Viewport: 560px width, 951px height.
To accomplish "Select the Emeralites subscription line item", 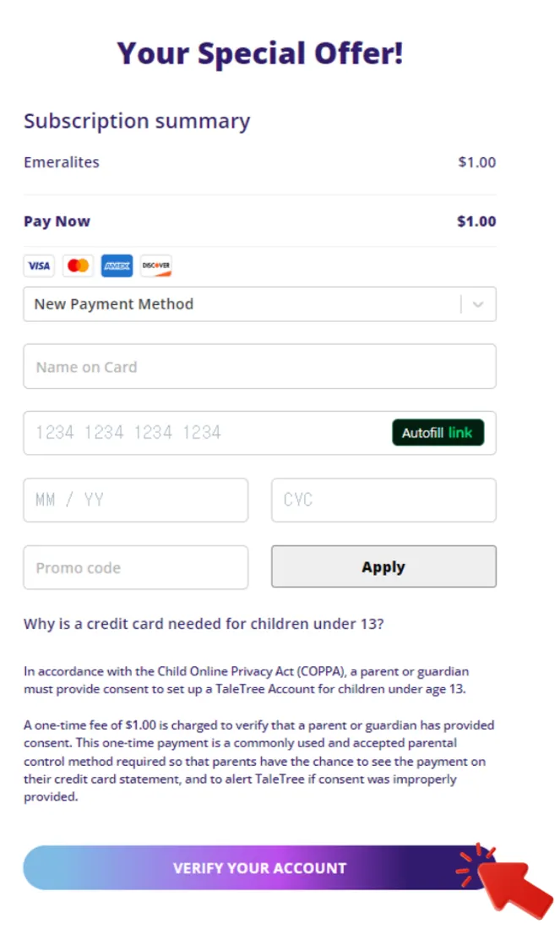I will tap(62, 162).
